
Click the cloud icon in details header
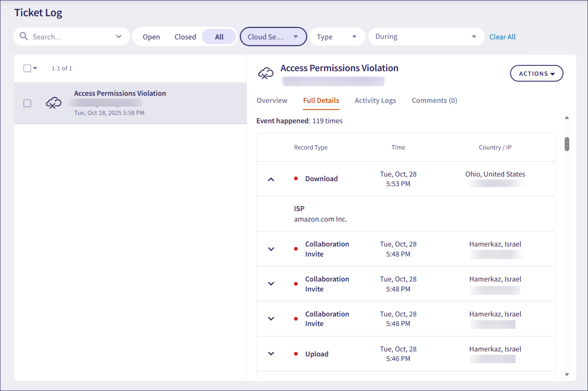(x=265, y=73)
